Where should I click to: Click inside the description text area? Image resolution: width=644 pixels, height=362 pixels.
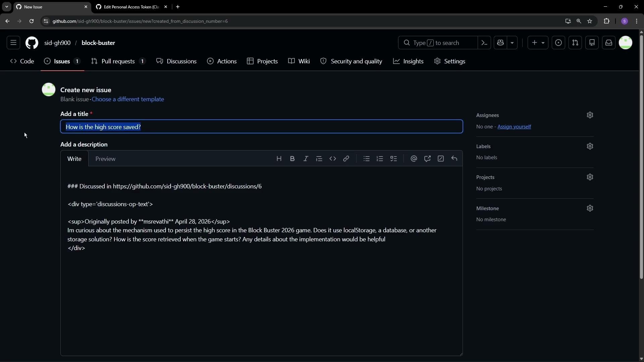tap(262, 261)
